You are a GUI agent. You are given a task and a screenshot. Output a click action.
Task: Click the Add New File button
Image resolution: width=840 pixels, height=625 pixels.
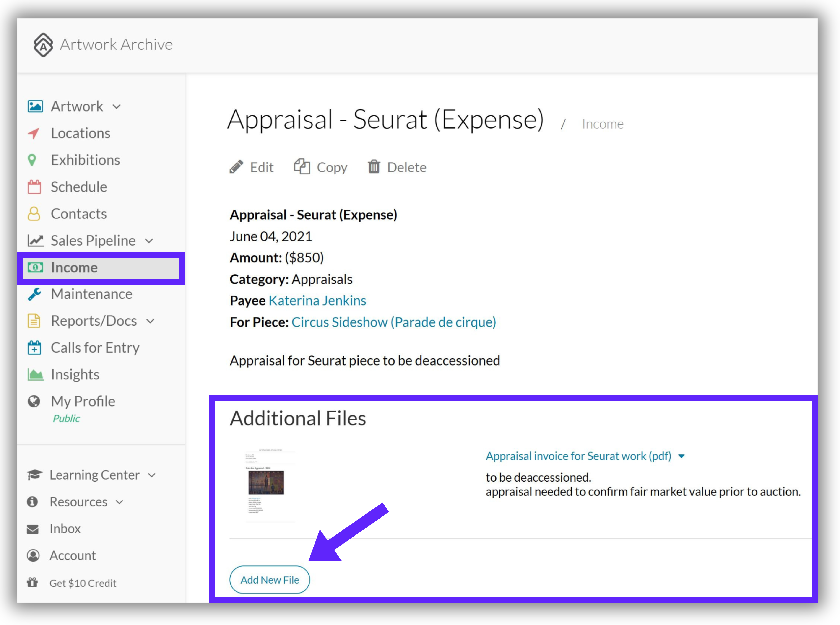(270, 580)
